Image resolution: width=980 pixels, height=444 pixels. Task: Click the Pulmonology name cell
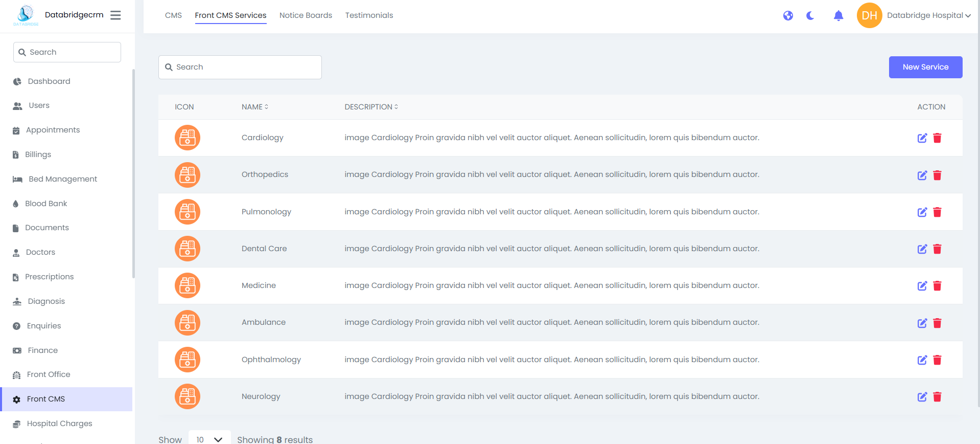[266, 212]
